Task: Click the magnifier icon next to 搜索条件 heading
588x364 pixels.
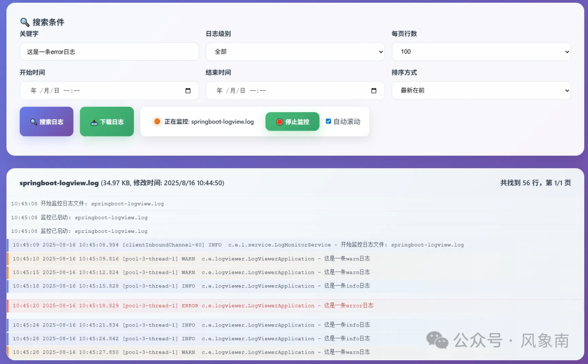Action: (x=24, y=22)
